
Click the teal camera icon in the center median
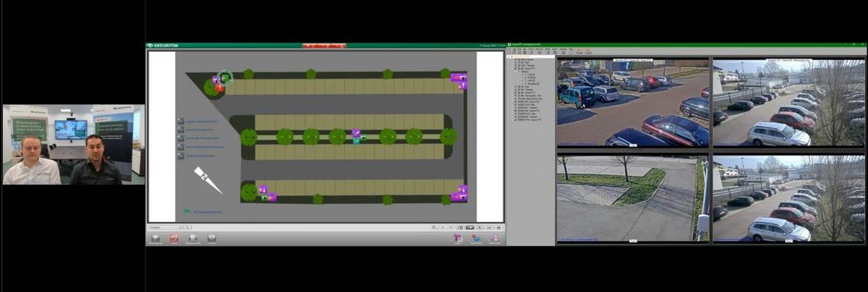[x=356, y=141]
